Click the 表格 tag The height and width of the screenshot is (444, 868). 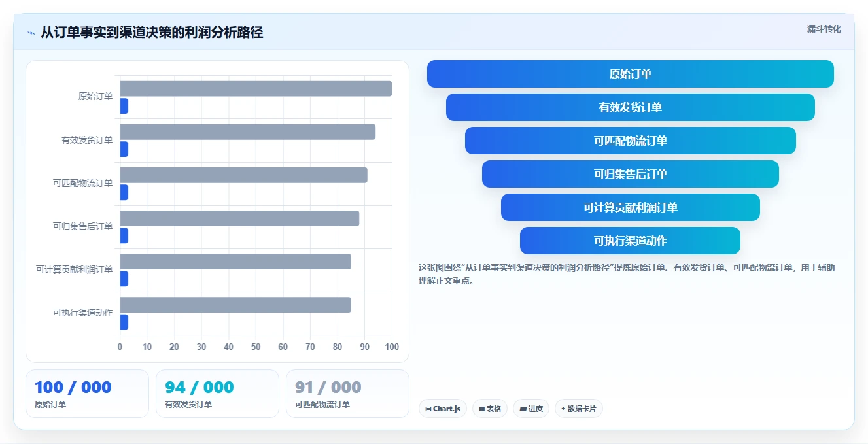[490, 409]
